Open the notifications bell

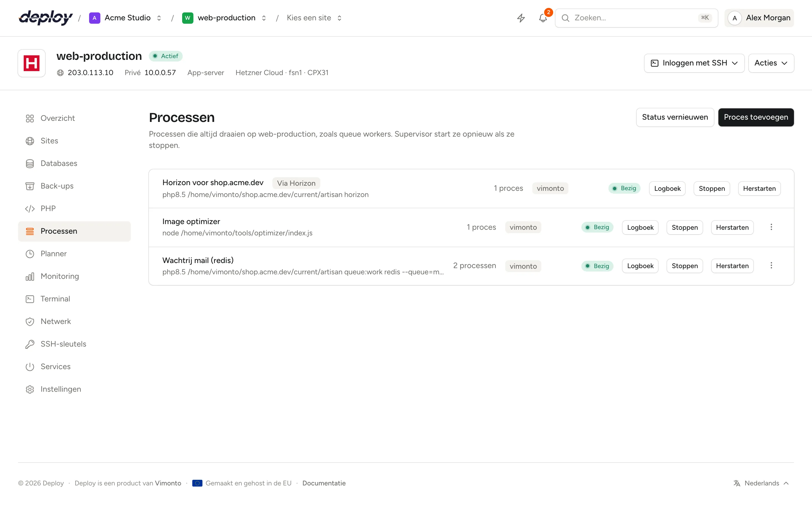[x=543, y=18]
